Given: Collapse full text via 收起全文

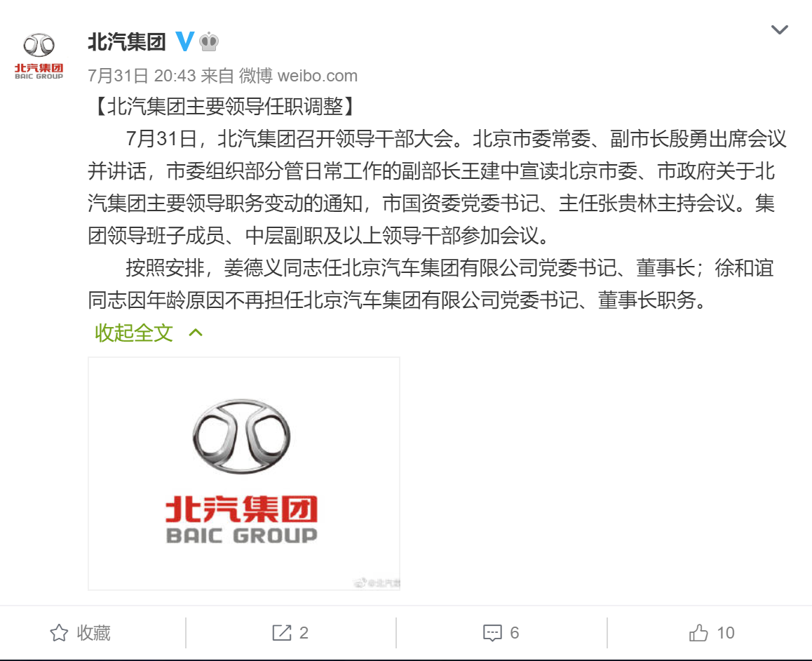Looking at the screenshot, I should click(x=134, y=333).
